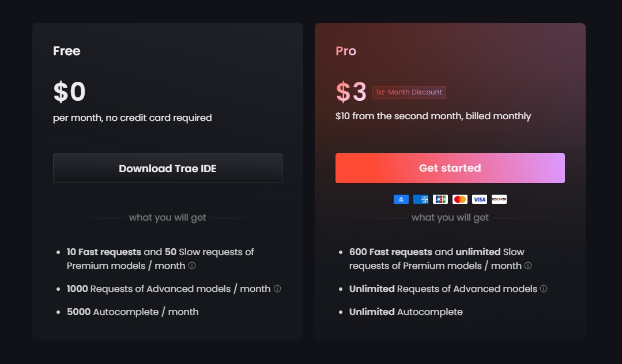The image size is (622, 364).
Task: Choose the Visa card icon
Action: (479, 199)
